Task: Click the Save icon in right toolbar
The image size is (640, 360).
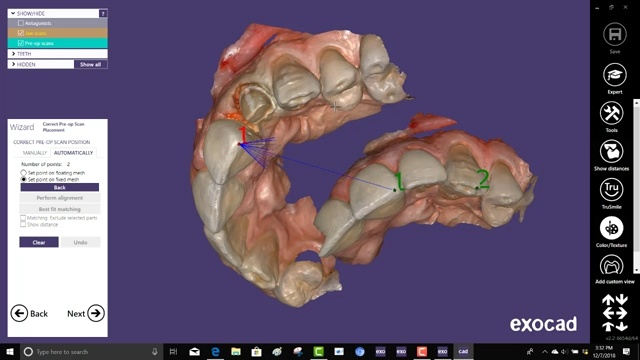Action: 614,35
